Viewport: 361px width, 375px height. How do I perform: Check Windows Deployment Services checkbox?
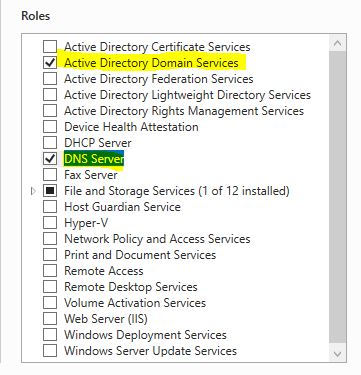pyautogui.click(x=50, y=335)
